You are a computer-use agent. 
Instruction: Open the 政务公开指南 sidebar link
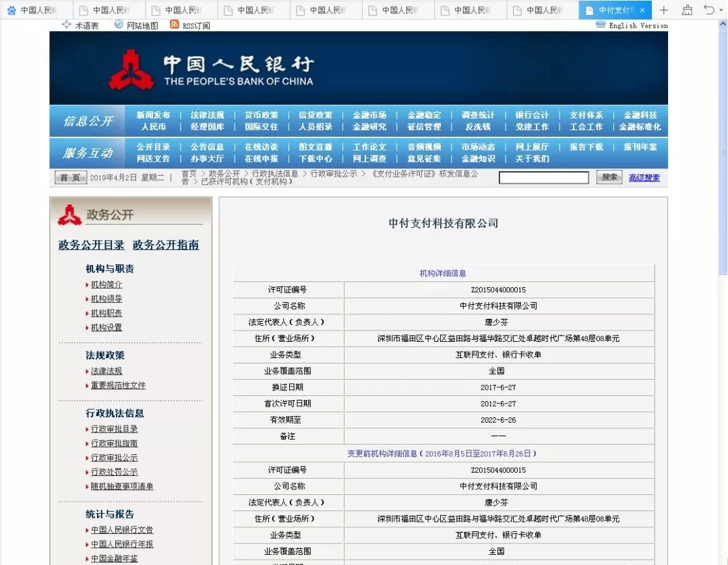(166, 245)
